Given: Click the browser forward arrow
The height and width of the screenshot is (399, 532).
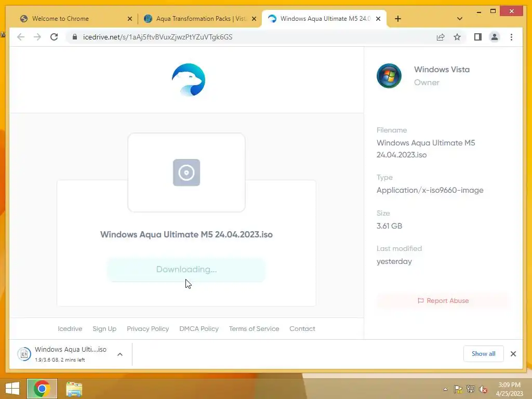Looking at the screenshot, I should pos(37,37).
